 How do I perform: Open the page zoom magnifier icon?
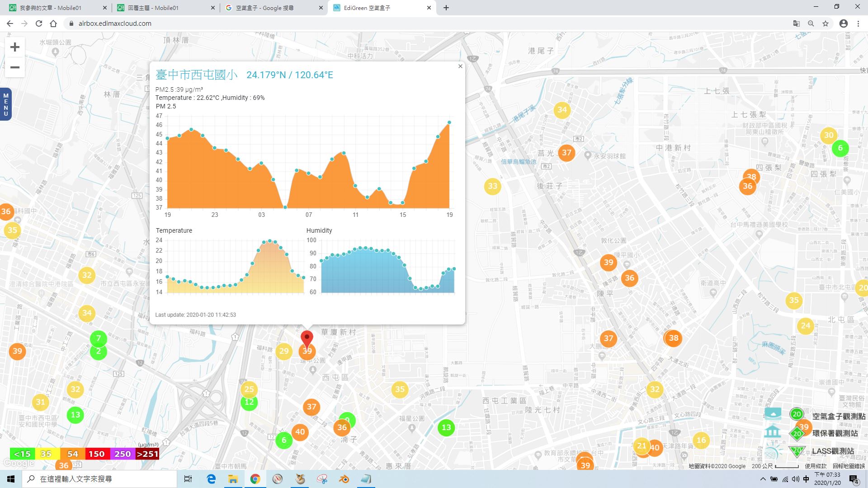811,23
